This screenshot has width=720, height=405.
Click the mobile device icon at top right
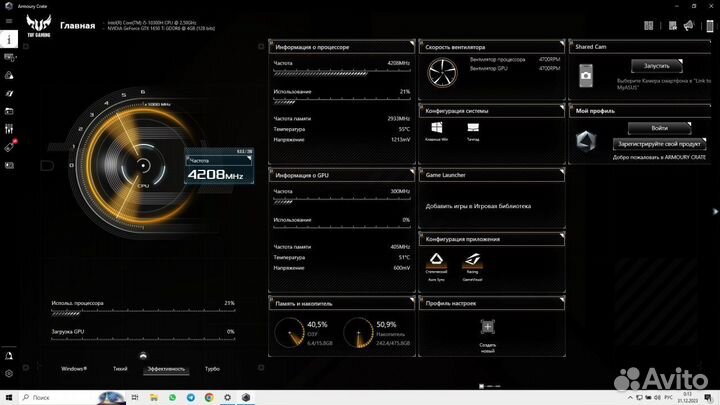pyautogui.click(x=710, y=26)
